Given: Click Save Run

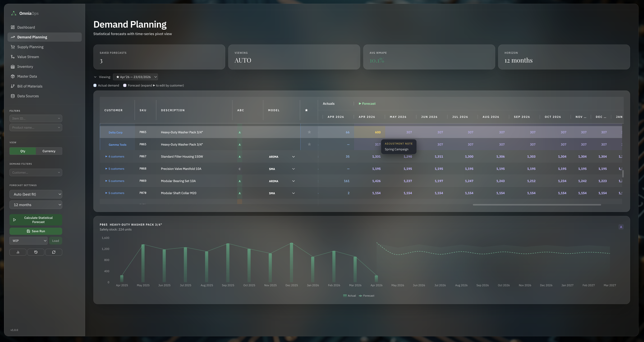Looking at the screenshot, I should point(36,231).
